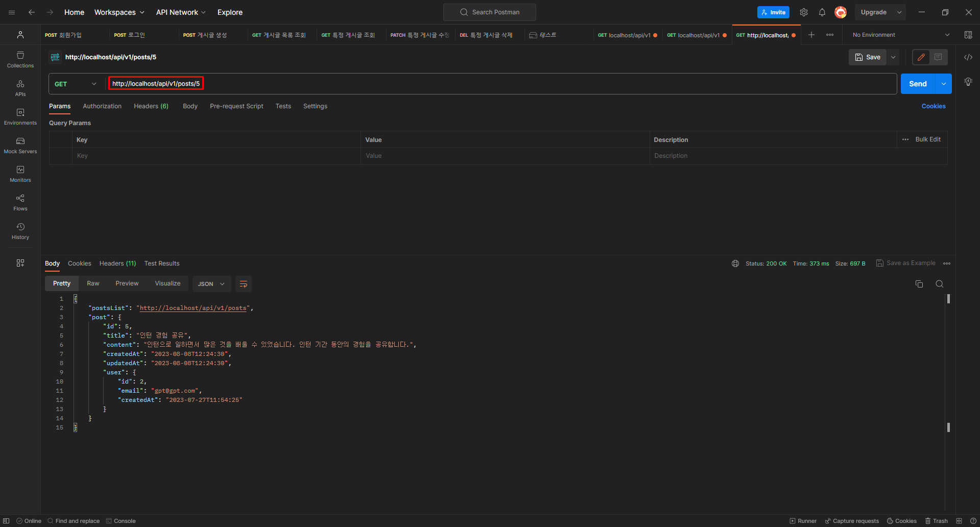Open the GET method dropdown

tap(75, 83)
